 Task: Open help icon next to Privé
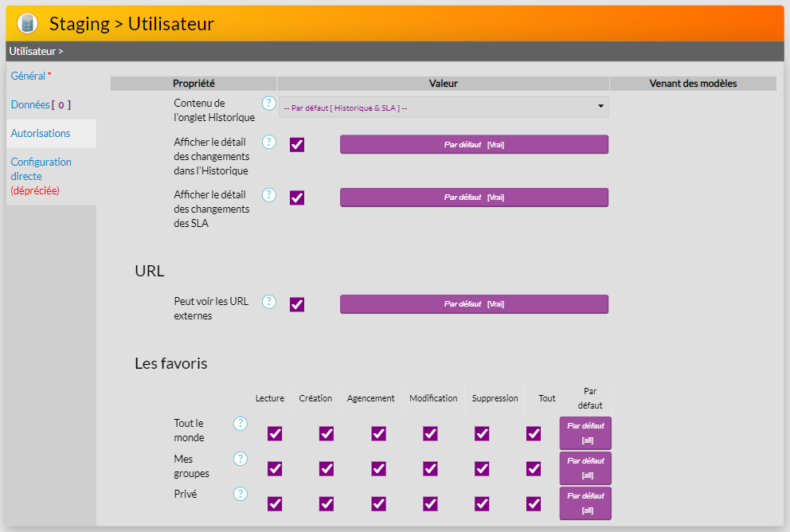[x=241, y=494]
